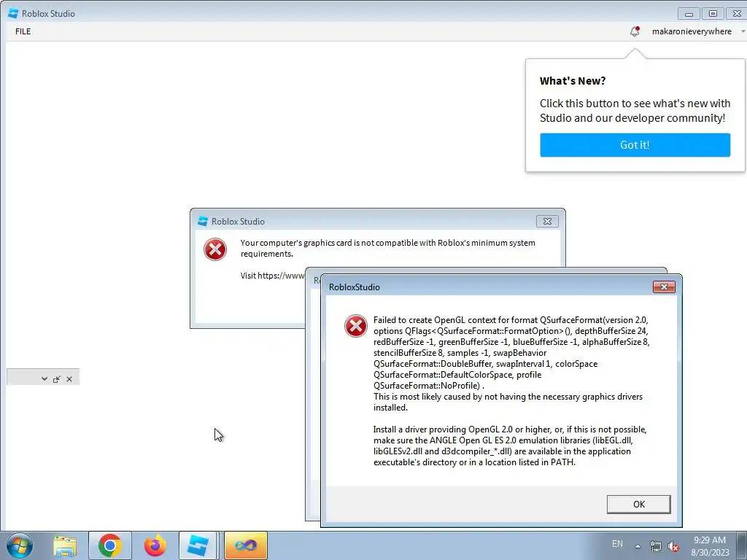Minimize the Roblox Studio main window
This screenshot has height=560, width=747.
point(689,14)
